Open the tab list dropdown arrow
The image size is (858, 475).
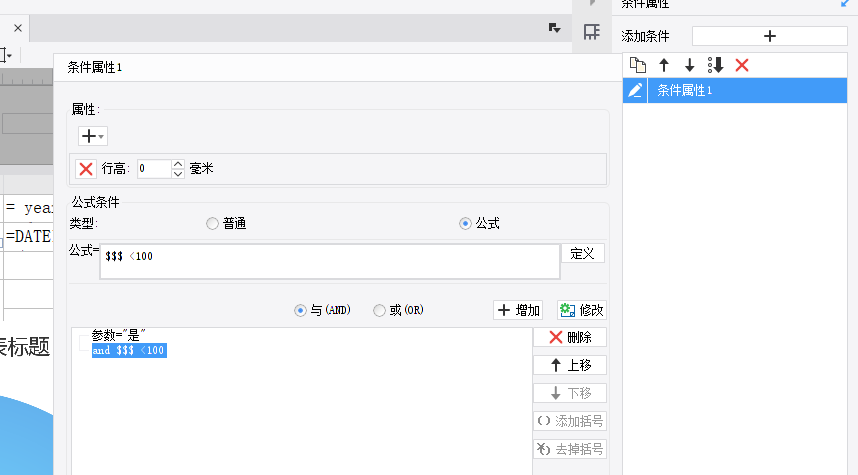click(555, 28)
